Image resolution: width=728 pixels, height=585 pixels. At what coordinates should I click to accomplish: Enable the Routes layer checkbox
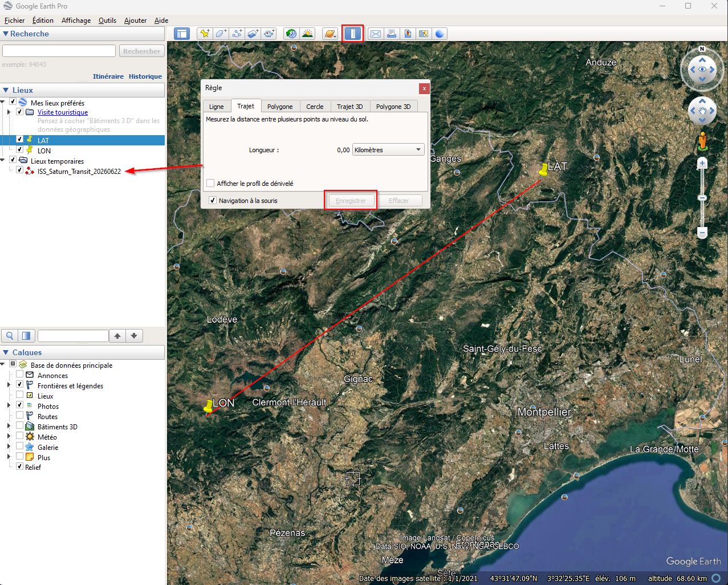click(x=20, y=416)
